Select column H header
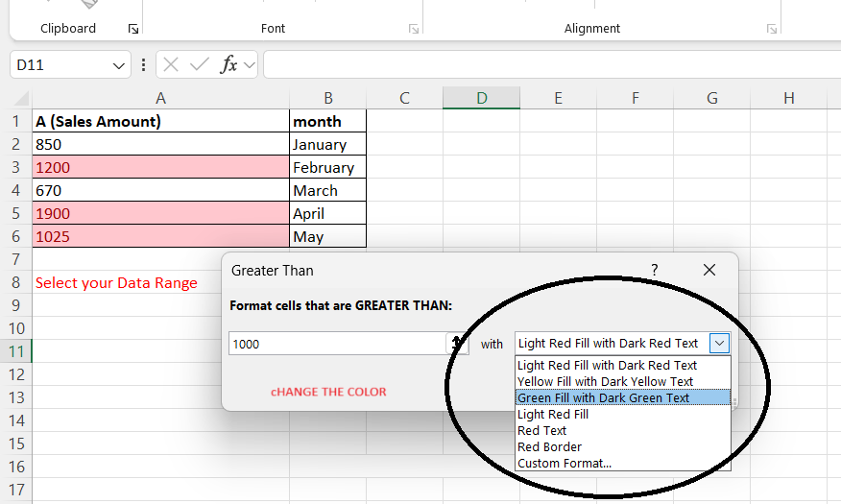 click(x=788, y=98)
